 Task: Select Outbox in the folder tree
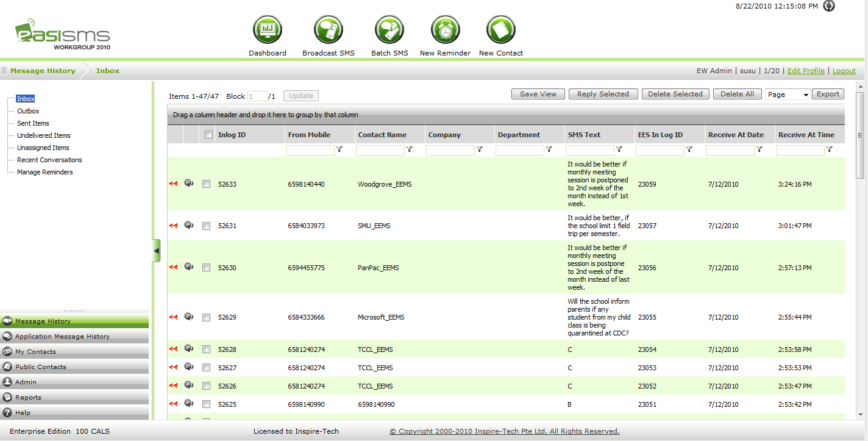28,111
